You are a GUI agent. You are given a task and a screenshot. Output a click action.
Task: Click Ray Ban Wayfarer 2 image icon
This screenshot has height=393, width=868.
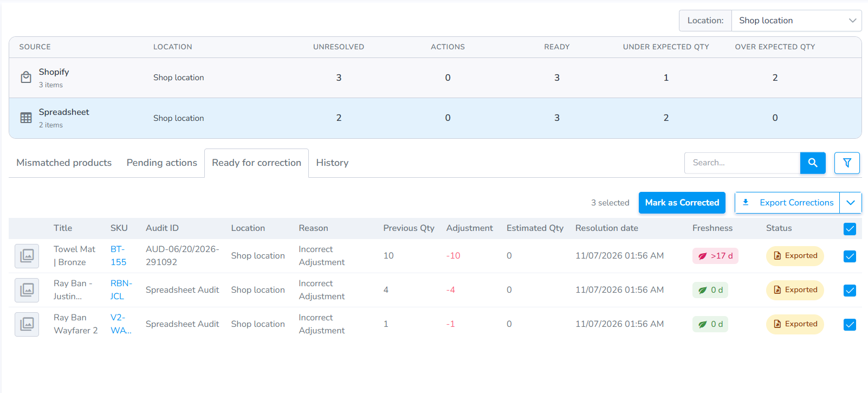tap(27, 324)
